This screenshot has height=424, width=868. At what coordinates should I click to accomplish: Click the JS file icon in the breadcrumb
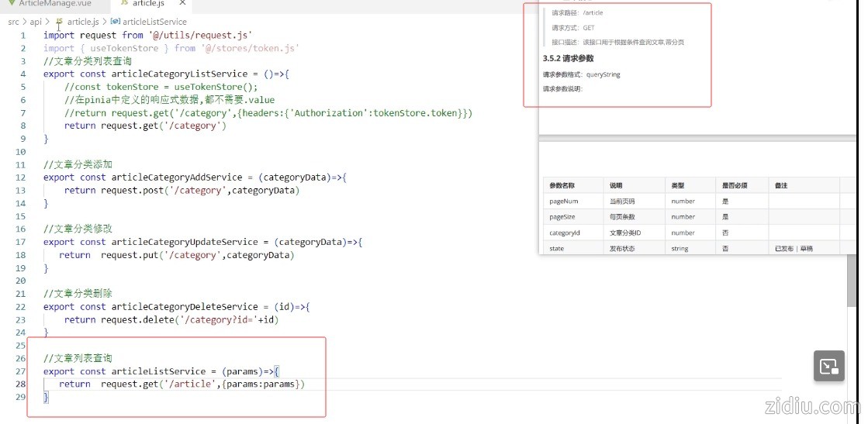tap(59, 22)
